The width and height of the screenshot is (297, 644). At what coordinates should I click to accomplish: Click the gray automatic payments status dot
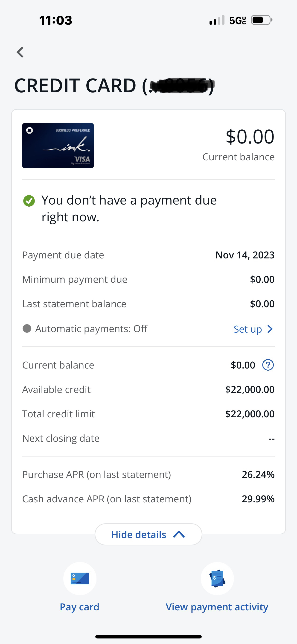click(27, 328)
